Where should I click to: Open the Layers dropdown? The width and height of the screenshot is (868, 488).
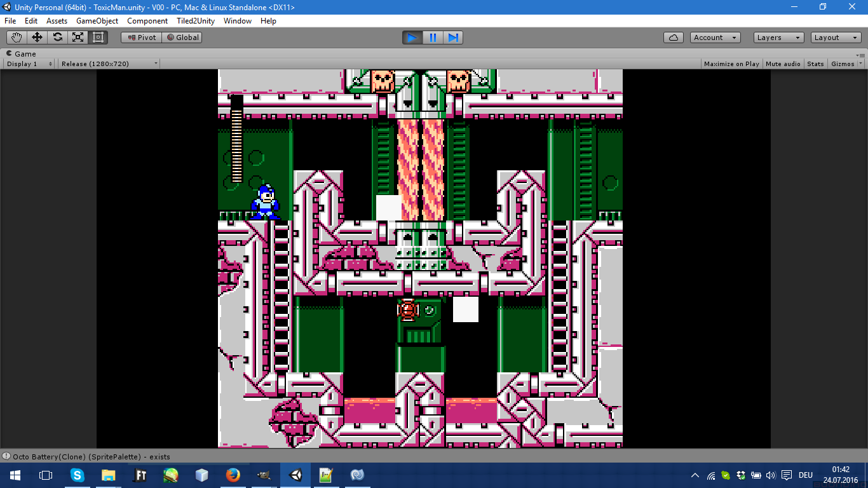779,37
